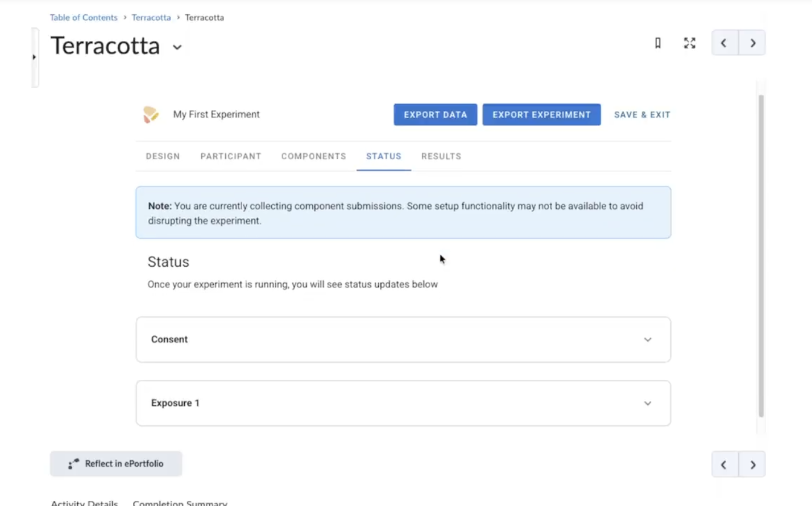The height and width of the screenshot is (506, 812).
Task: Click the vertical scrollbar of the experiment frame
Action: [761, 256]
